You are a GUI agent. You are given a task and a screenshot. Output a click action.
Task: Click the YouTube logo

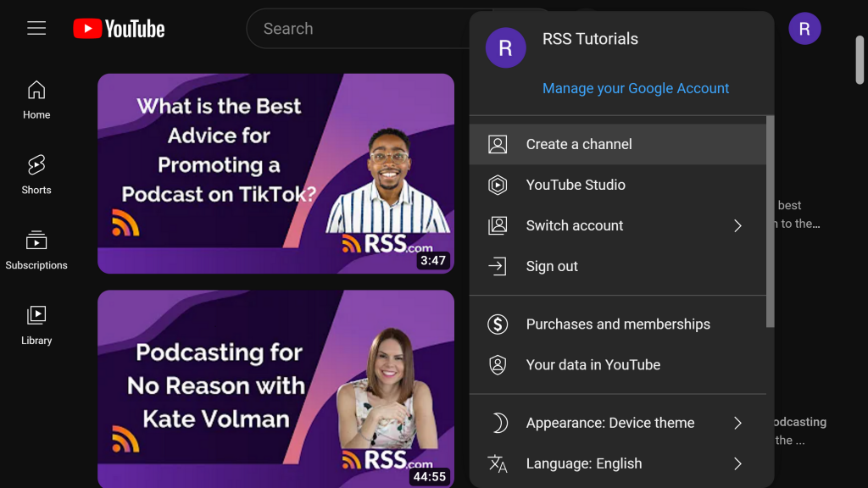[x=119, y=29]
